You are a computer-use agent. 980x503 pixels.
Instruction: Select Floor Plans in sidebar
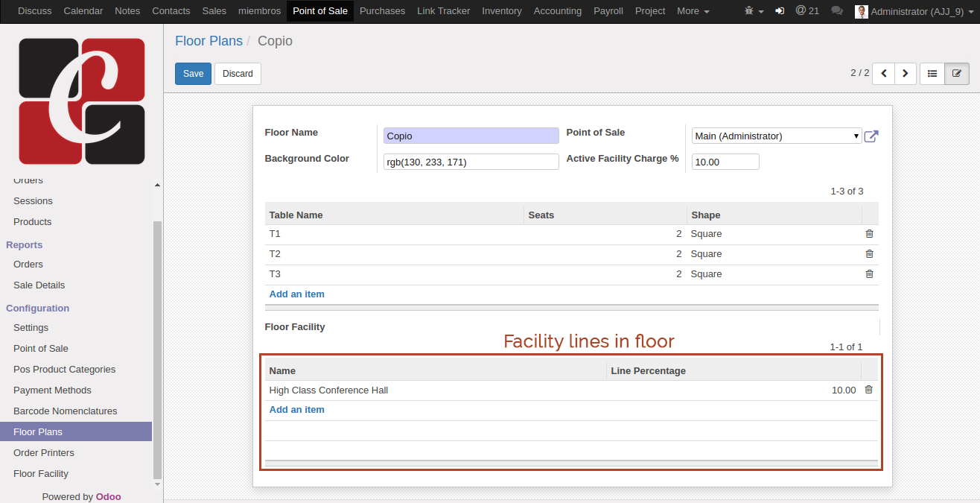76,432
